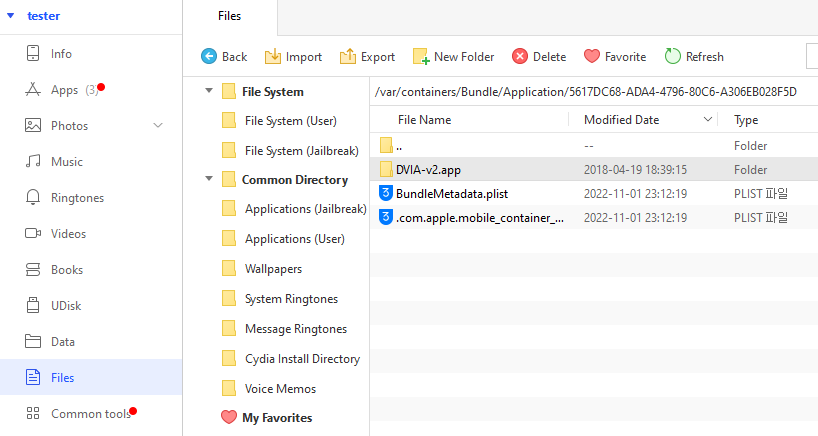Select File System (User) in tree
The image size is (818, 436).
click(291, 120)
